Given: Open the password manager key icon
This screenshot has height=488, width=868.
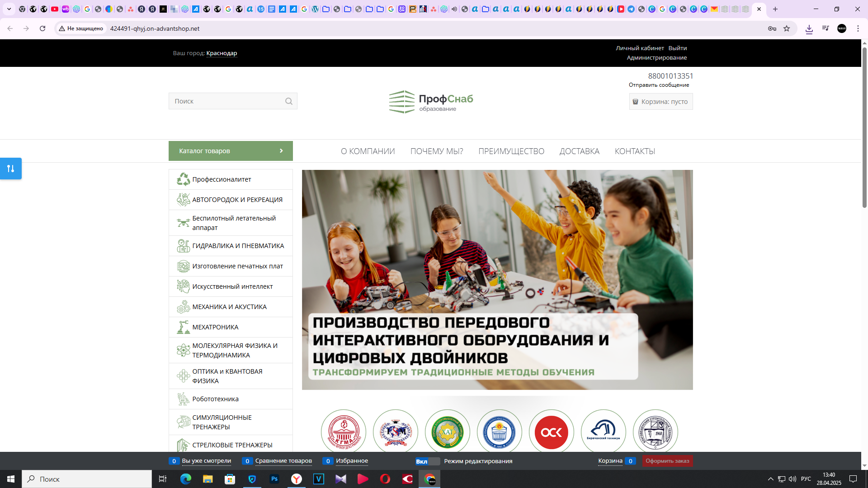Looking at the screenshot, I should [x=772, y=28].
